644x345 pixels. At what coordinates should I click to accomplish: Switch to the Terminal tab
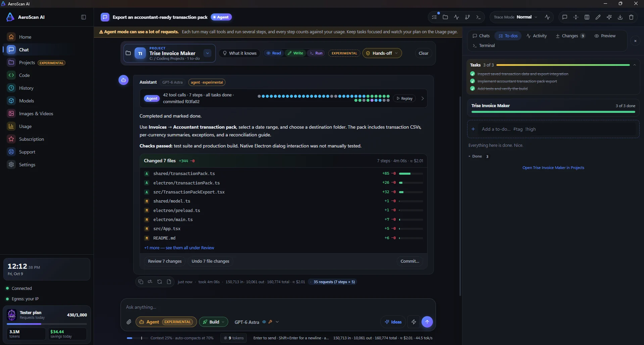coord(484,46)
